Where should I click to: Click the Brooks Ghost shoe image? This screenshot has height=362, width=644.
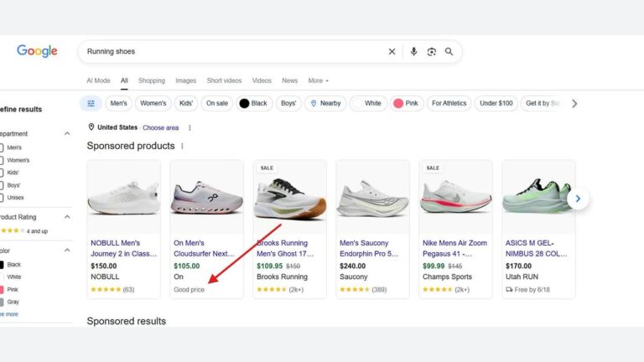[x=289, y=197]
